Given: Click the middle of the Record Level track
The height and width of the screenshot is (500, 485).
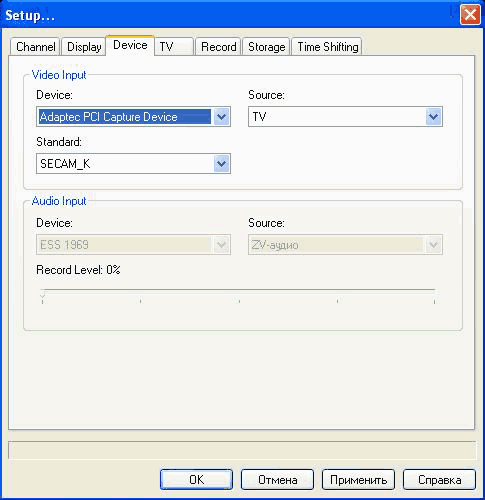Looking at the screenshot, I should coord(238,290).
